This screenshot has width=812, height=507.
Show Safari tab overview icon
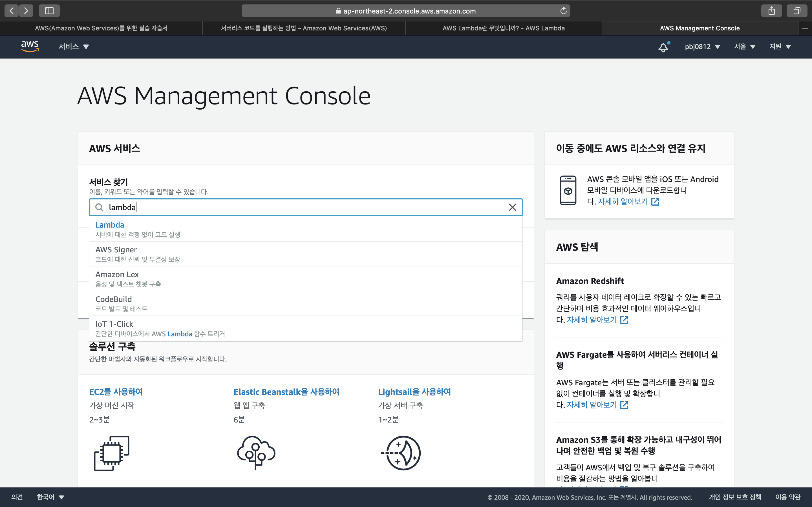[x=796, y=11]
